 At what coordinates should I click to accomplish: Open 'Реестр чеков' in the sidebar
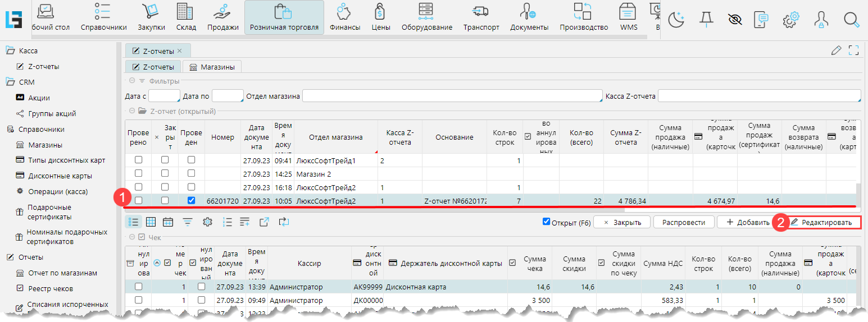(51, 288)
